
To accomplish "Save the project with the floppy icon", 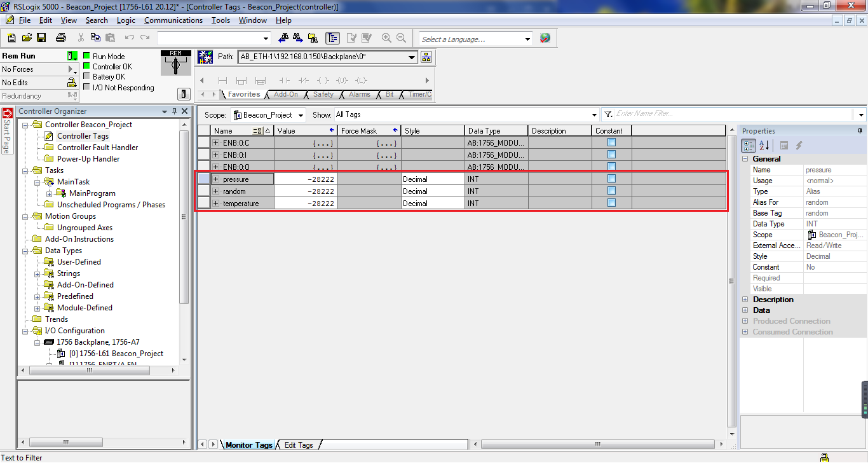I will point(41,38).
